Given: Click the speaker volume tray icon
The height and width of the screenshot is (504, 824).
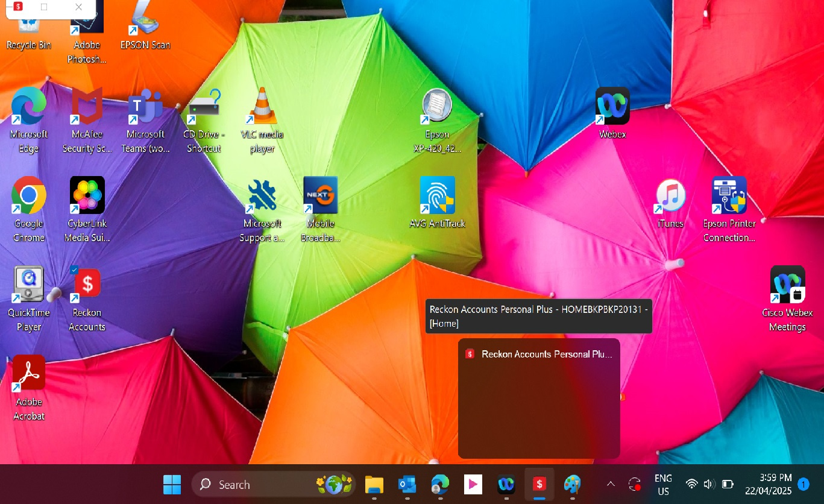Looking at the screenshot, I should pos(709,484).
